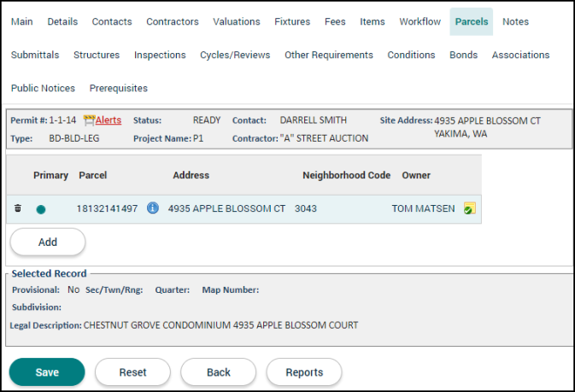Open the Fees tab
The image size is (575, 392).
coord(335,21)
